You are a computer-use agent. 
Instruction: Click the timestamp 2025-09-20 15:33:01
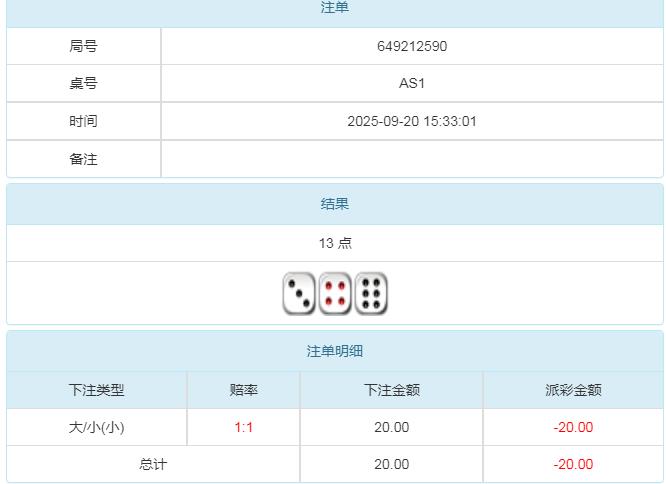[412, 121]
